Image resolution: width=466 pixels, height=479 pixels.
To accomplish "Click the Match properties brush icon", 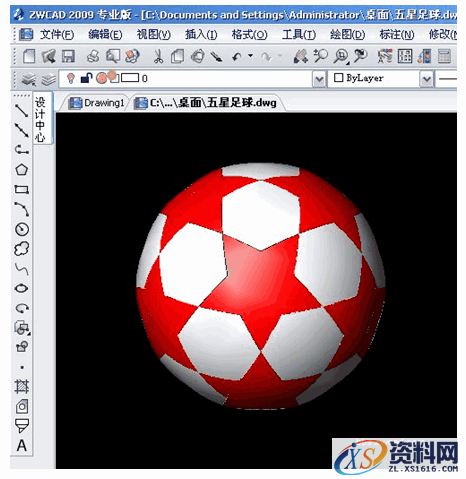I will tap(217, 56).
